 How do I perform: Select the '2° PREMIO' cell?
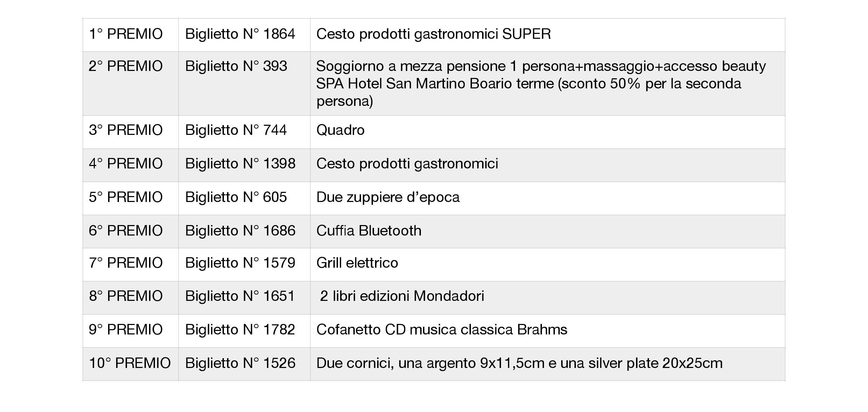tap(126, 66)
